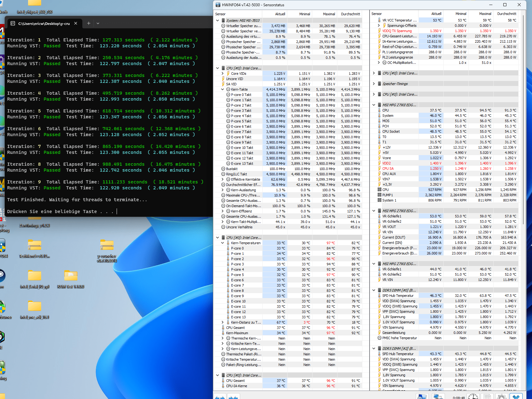Click left panel Minimal column header

point(299,14)
